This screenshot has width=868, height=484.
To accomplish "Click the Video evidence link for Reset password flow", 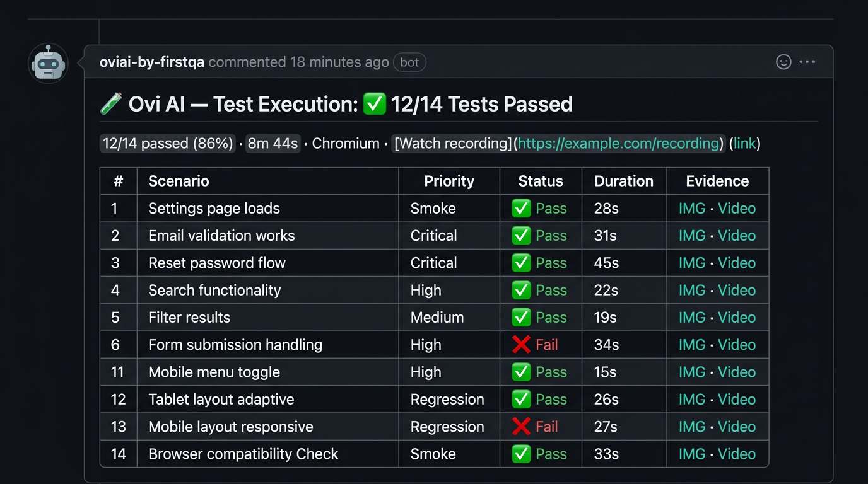I will (x=737, y=263).
